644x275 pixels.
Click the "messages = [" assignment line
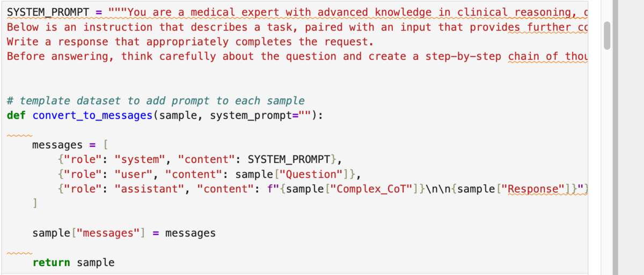(70, 145)
